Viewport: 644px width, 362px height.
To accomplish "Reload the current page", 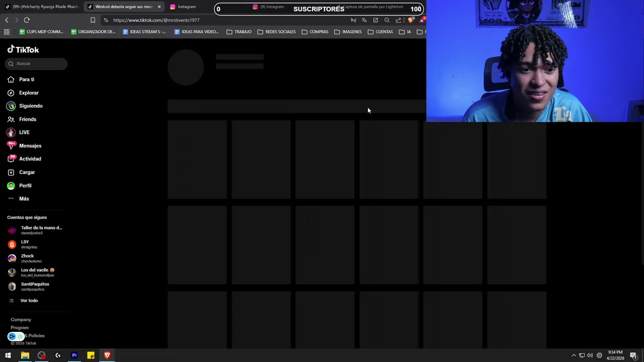I will point(27,20).
